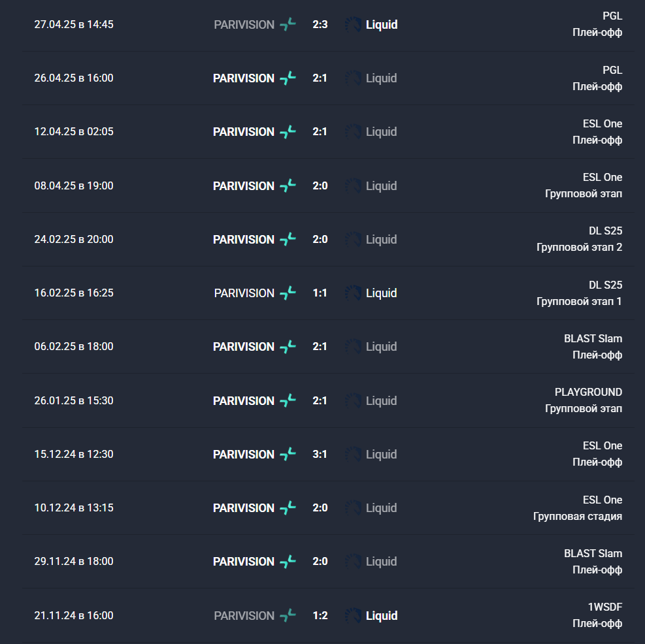645x644 pixels.
Task: Click the 10.12.24 в 13:15 match date
Action: coord(74,508)
